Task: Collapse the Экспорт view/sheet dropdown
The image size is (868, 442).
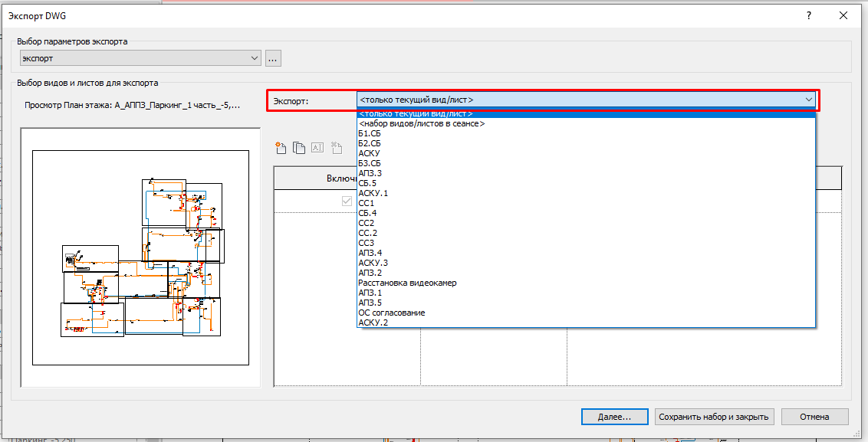Action: point(808,100)
